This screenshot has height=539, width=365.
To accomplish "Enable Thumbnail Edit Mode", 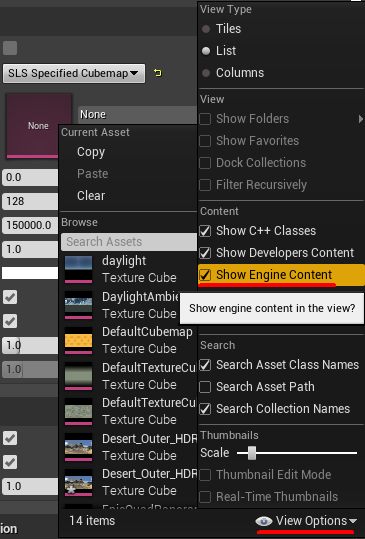I will click(205, 475).
